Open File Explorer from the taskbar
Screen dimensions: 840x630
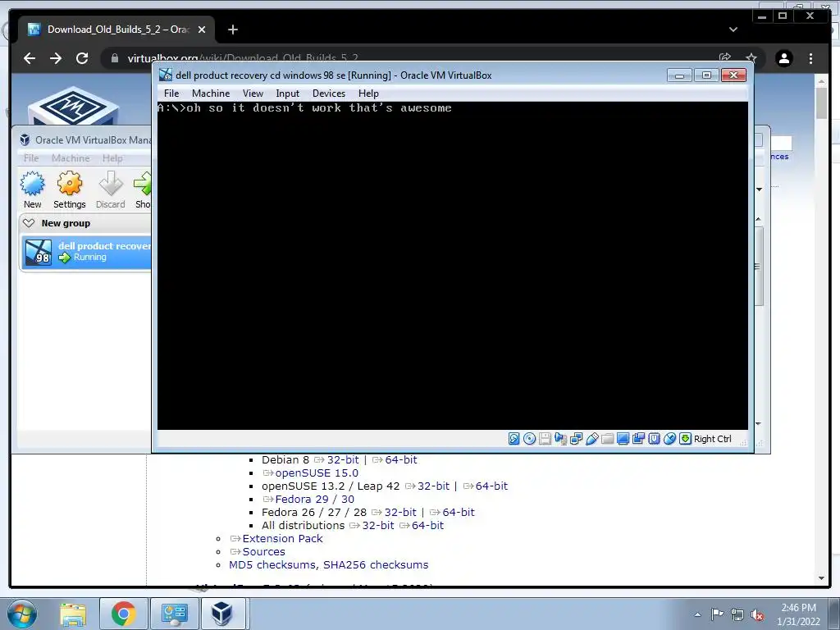pyautogui.click(x=73, y=614)
